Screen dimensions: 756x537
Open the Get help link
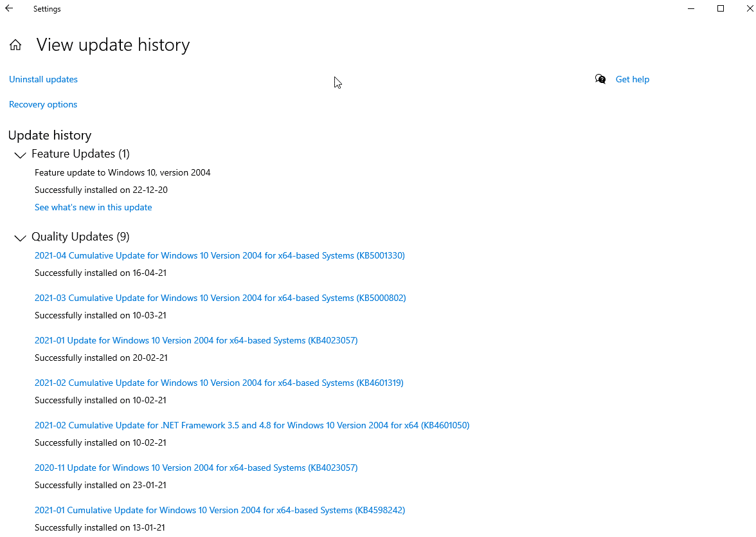[x=632, y=79]
